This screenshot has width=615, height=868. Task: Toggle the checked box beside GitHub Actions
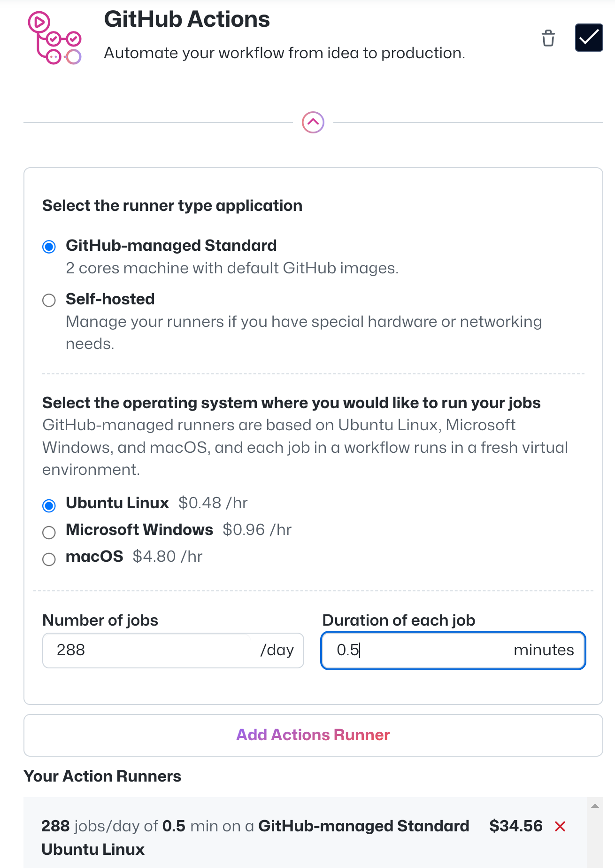click(589, 38)
